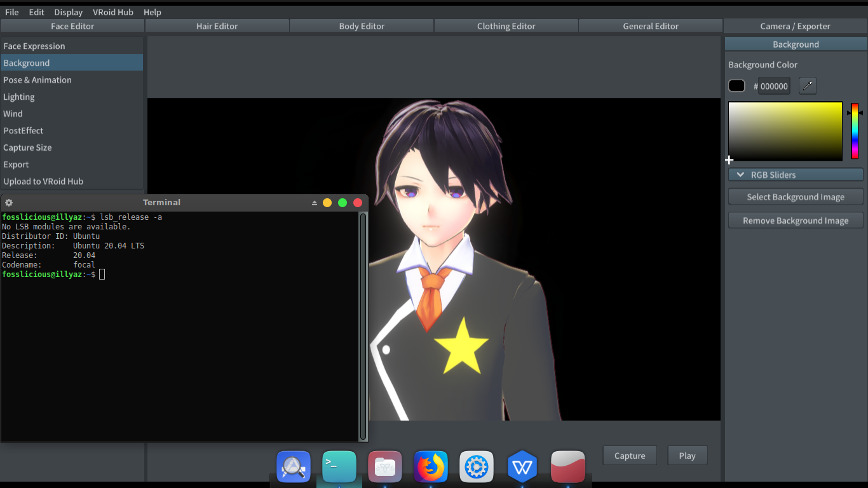Open the Terminal app from the dock
Image resolution: width=868 pixels, height=488 pixels.
339,466
